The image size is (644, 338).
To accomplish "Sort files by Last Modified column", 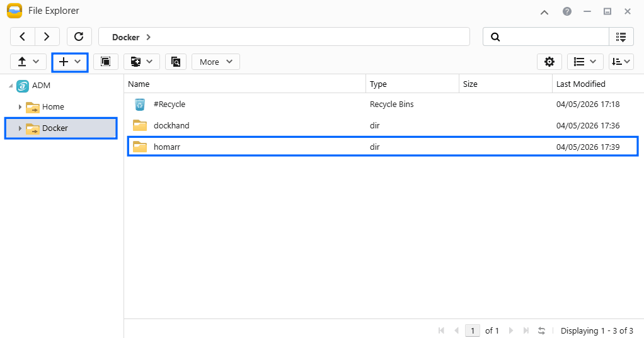I will pos(580,84).
